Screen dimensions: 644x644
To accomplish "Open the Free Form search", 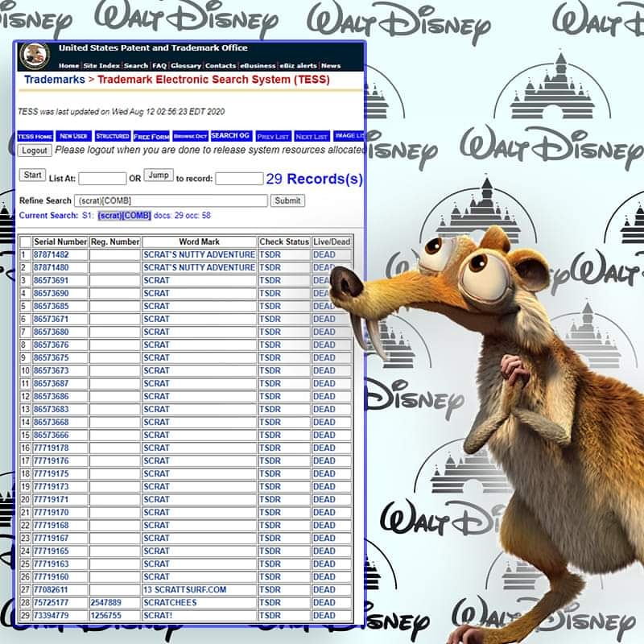I will click(151, 136).
